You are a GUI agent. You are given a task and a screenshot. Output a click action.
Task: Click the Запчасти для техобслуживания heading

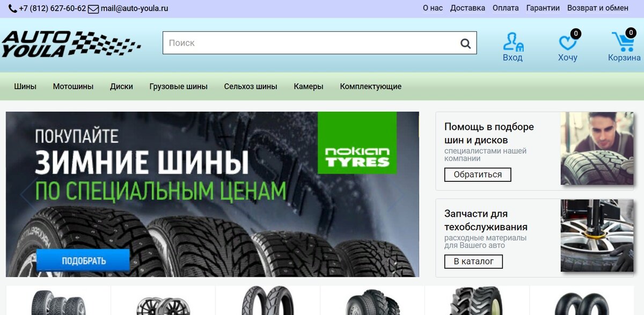486,221
